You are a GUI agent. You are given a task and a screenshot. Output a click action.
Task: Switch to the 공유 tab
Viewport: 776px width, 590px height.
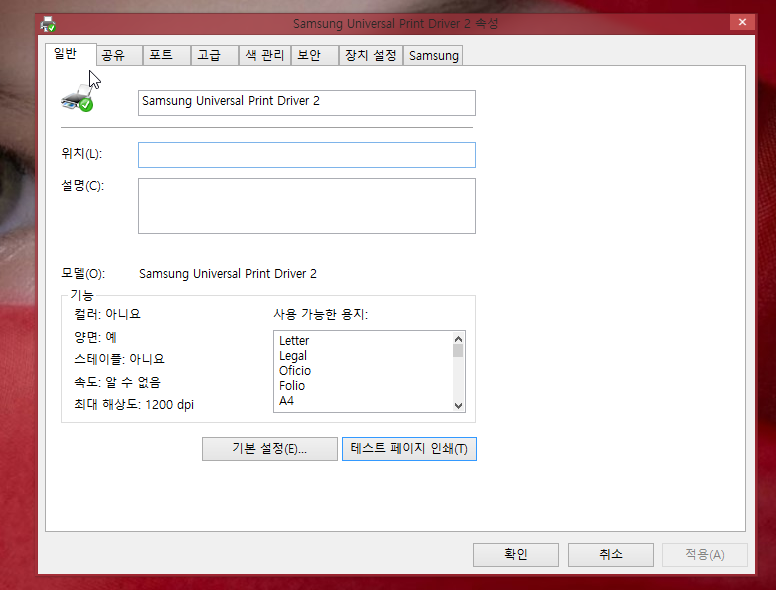(x=119, y=55)
